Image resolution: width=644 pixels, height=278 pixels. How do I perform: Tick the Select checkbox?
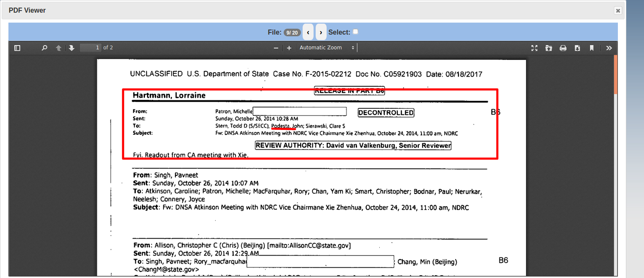point(355,32)
